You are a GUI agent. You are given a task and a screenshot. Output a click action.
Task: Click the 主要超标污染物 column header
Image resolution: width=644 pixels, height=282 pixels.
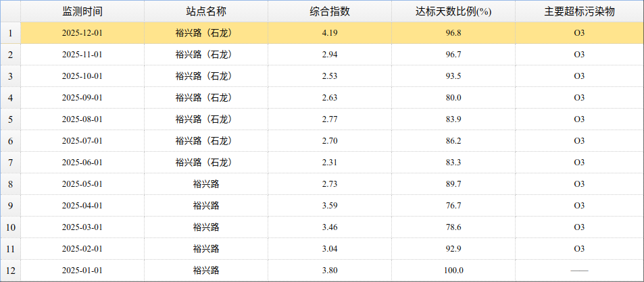click(579, 11)
